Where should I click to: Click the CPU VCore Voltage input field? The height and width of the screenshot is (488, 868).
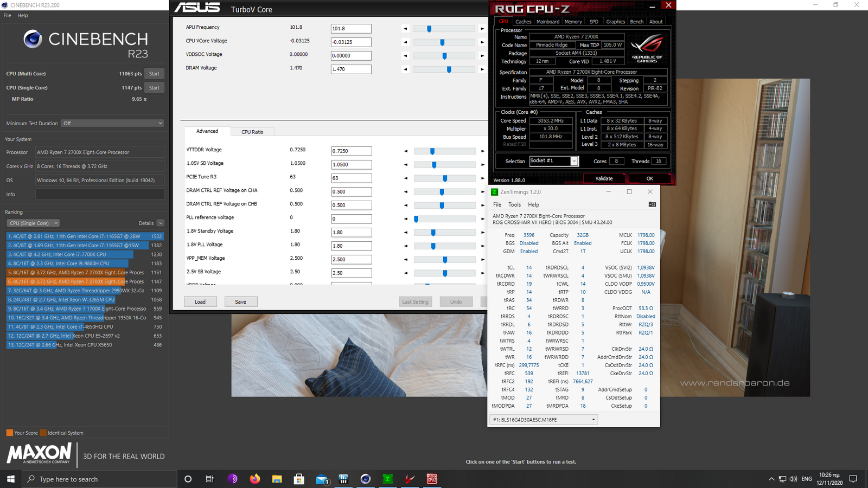[351, 42]
